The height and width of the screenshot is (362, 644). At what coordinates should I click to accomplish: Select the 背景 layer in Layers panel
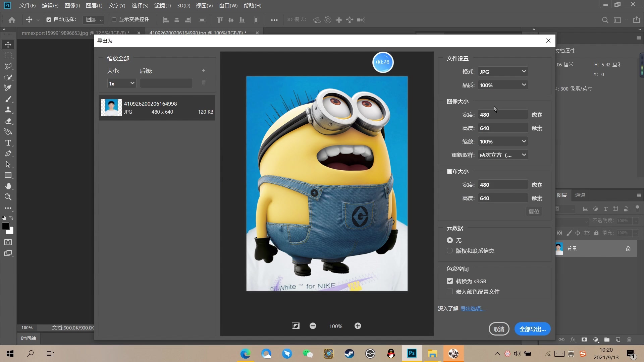click(x=596, y=248)
